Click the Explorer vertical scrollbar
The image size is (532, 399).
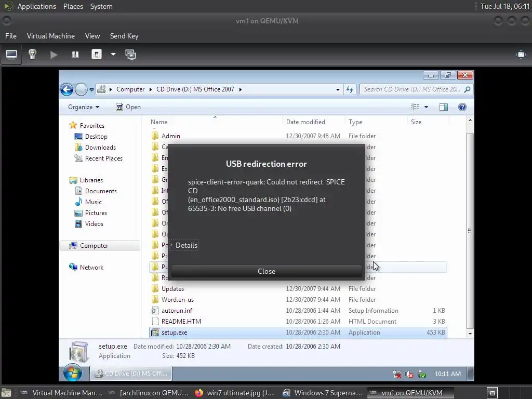[x=470, y=230]
